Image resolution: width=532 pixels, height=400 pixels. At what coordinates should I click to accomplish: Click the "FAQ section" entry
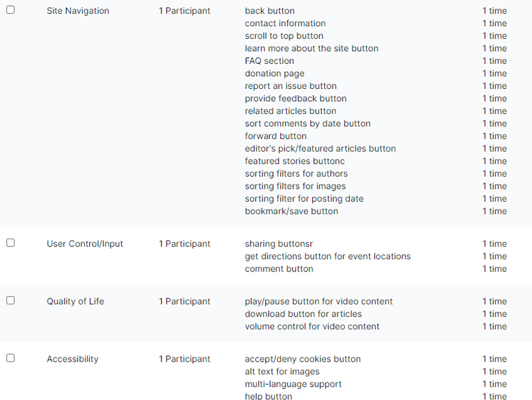pos(269,61)
